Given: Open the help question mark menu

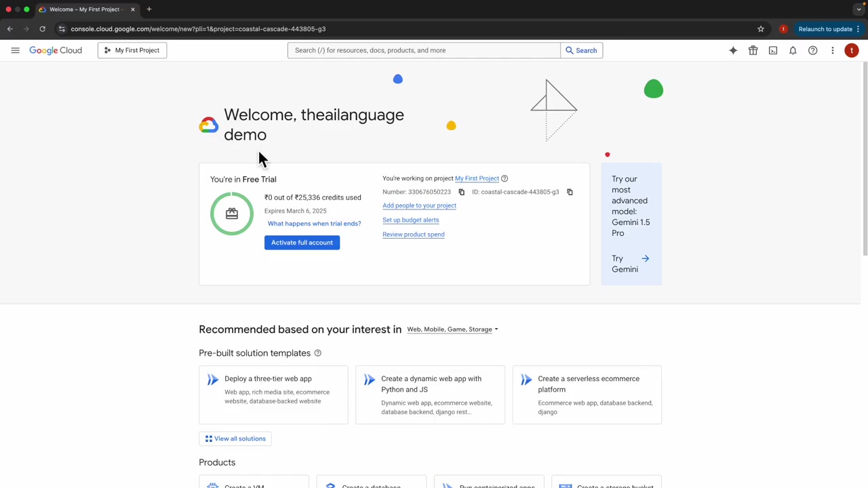Looking at the screenshot, I should 812,50.
